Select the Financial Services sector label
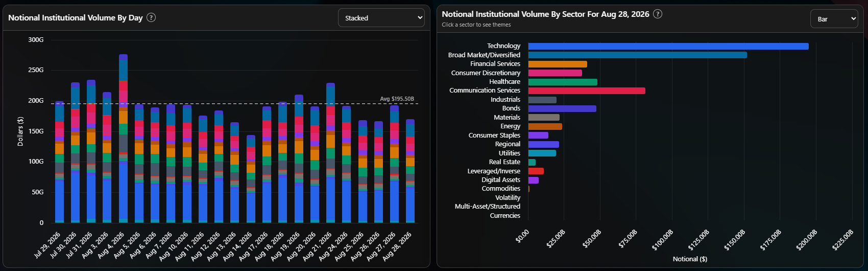868x271 pixels. click(x=495, y=64)
